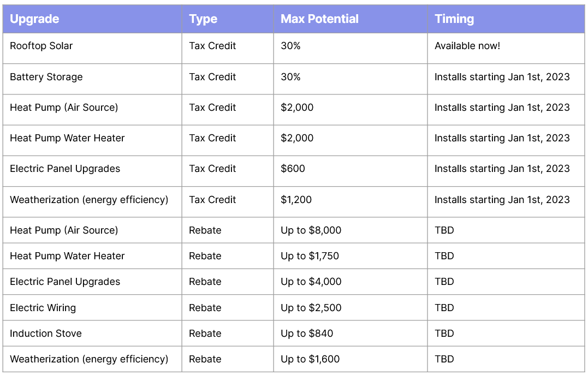The height and width of the screenshot is (375, 588).
Task: Select the Type column header
Action: pos(203,19)
